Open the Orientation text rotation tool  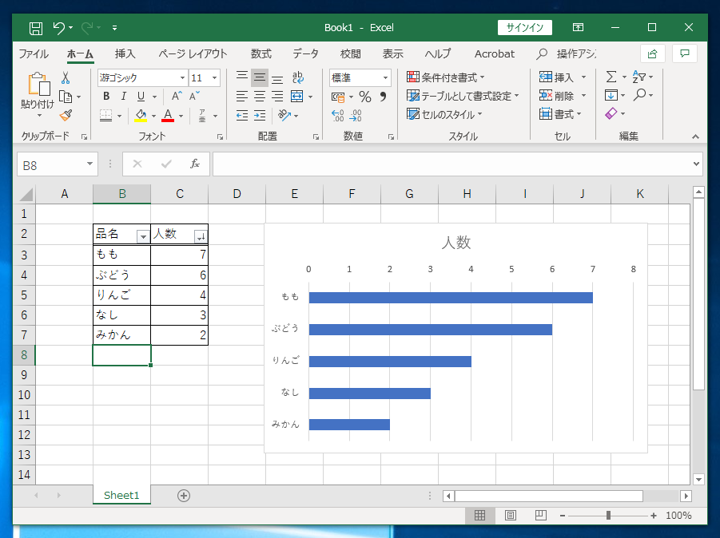pyautogui.click(x=285, y=115)
